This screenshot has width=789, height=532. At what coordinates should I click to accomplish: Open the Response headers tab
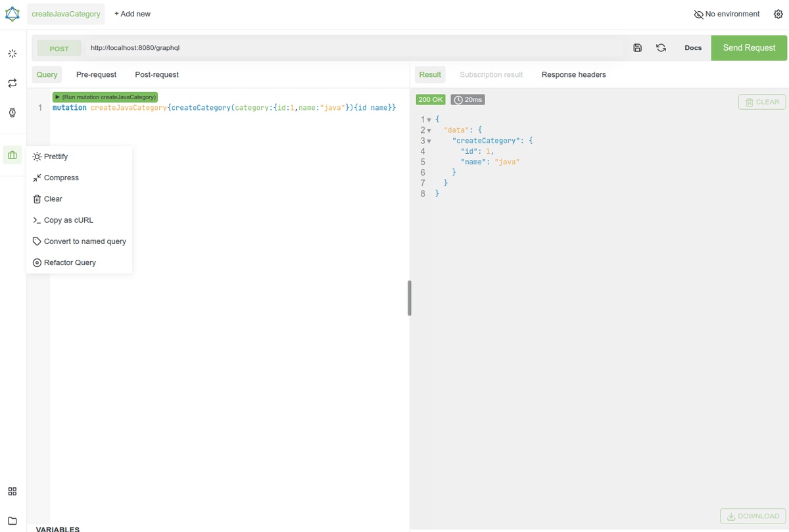point(573,74)
